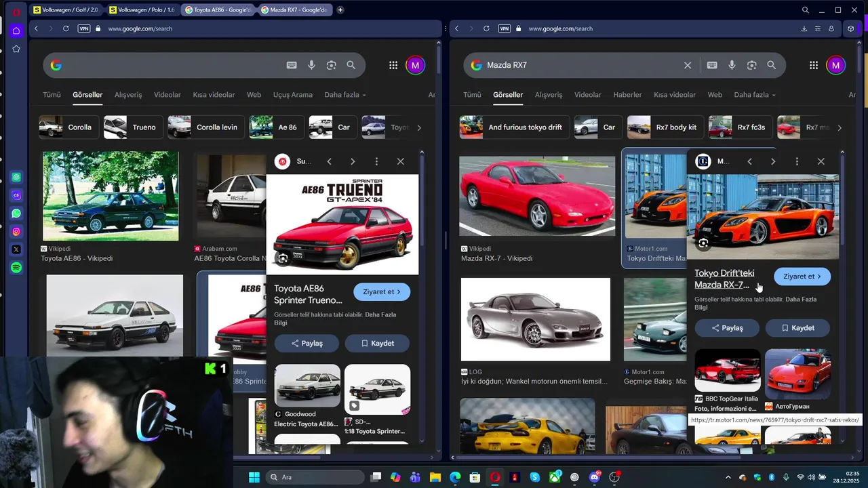
Task: Open the Haberler tab in right pane
Action: 627,95
